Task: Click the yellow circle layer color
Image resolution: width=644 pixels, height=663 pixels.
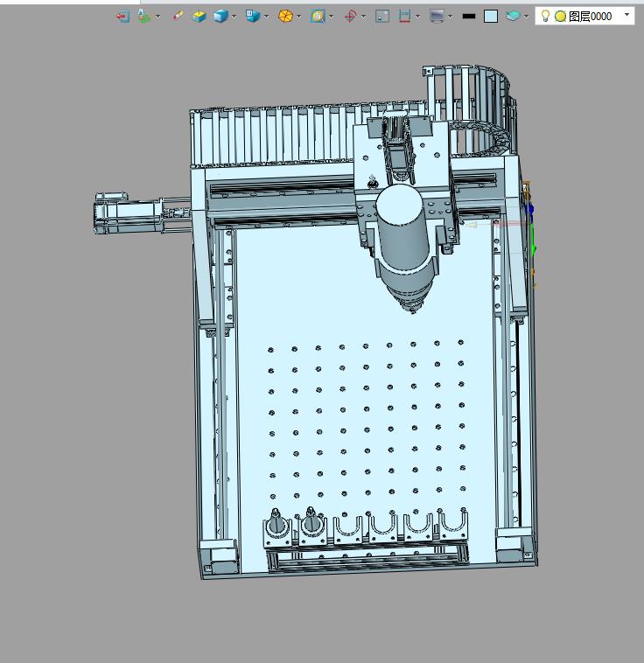Action: [x=560, y=16]
